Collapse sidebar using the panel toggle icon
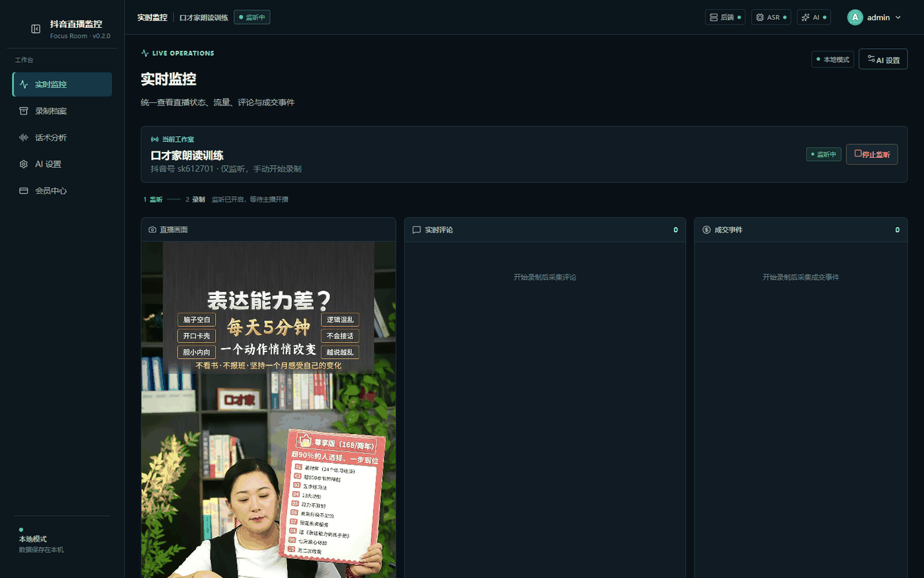924x578 pixels. [36, 29]
